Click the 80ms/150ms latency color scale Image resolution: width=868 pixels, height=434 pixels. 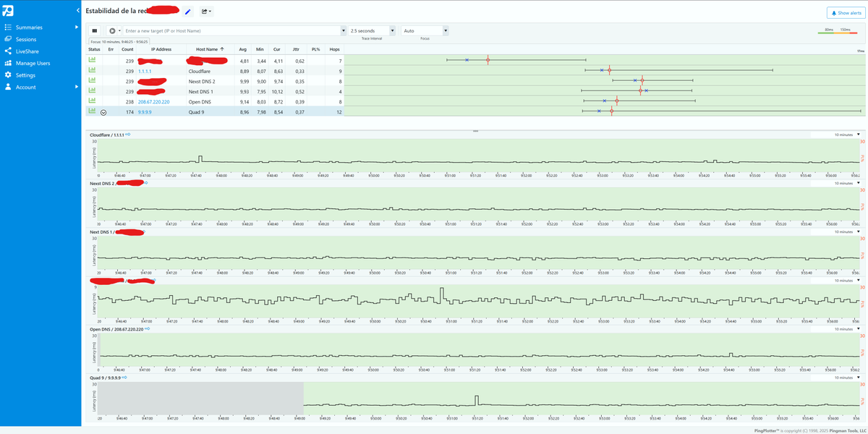click(839, 30)
